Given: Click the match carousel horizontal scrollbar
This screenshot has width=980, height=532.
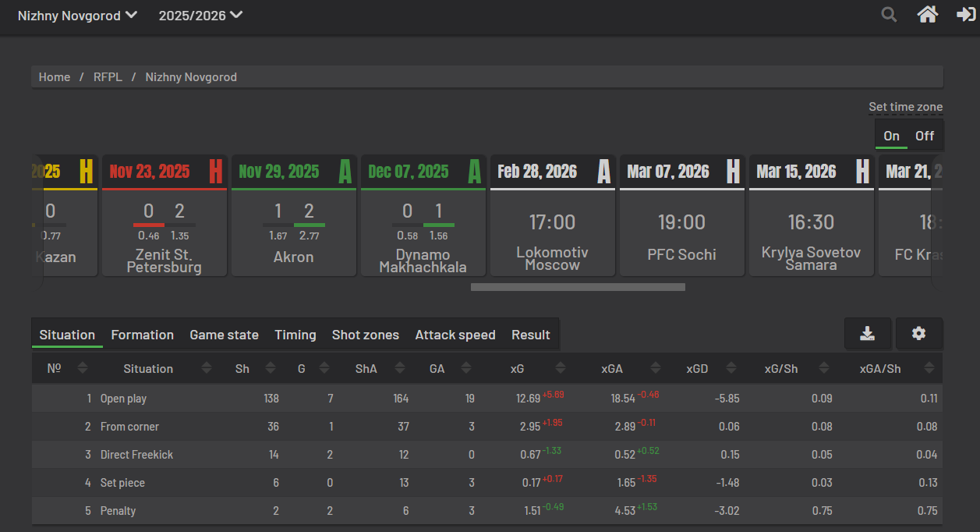Looking at the screenshot, I should (578, 287).
